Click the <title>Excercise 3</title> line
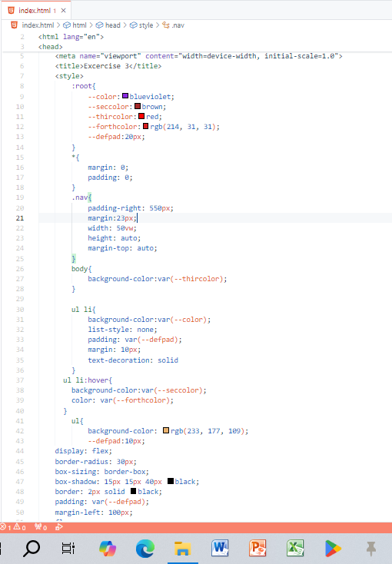 pos(108,66)
